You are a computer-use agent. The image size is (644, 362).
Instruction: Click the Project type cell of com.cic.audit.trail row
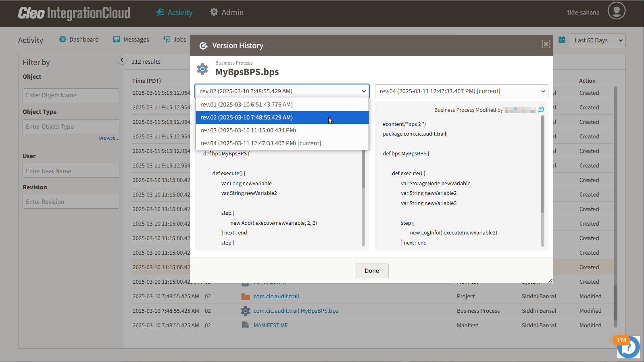466,296
